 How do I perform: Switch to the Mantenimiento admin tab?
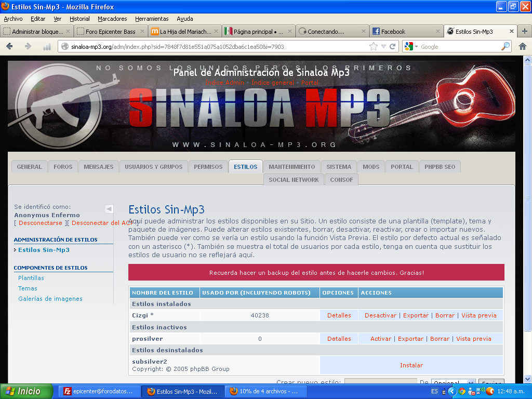pos(291,167)
